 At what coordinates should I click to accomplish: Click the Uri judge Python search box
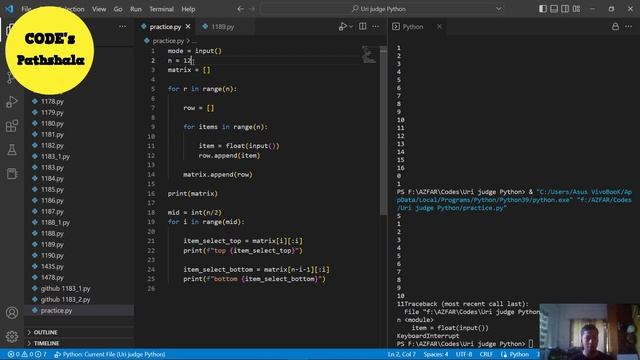[383, 9]
